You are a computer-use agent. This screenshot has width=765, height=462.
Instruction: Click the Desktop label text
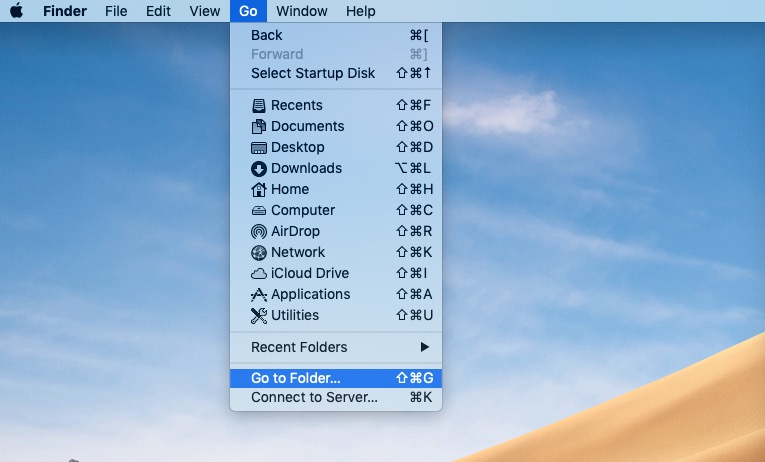coord(298,147)
